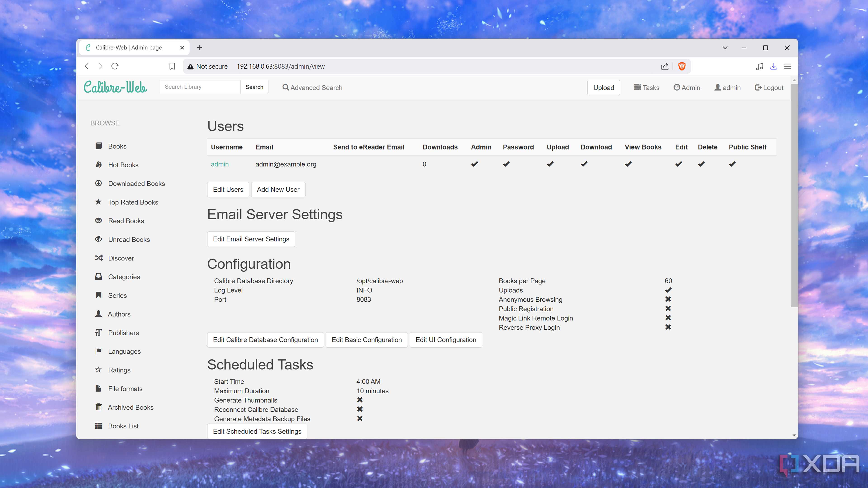Viewport: 868px width, 488px height.
Task: Click the Categories inbox icon
Action: pyautogui.click(x=98, y=277)
